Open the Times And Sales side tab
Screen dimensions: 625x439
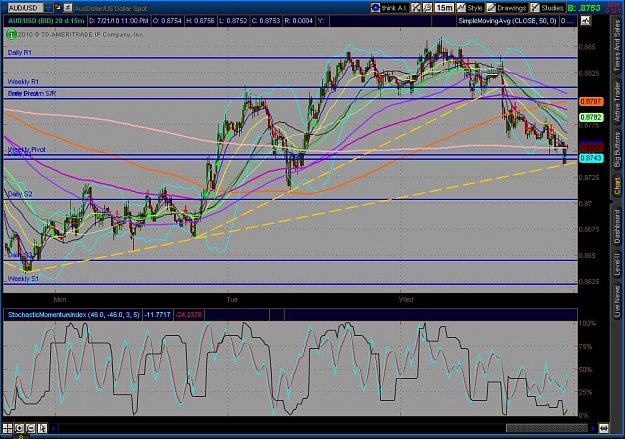point(617,46)
